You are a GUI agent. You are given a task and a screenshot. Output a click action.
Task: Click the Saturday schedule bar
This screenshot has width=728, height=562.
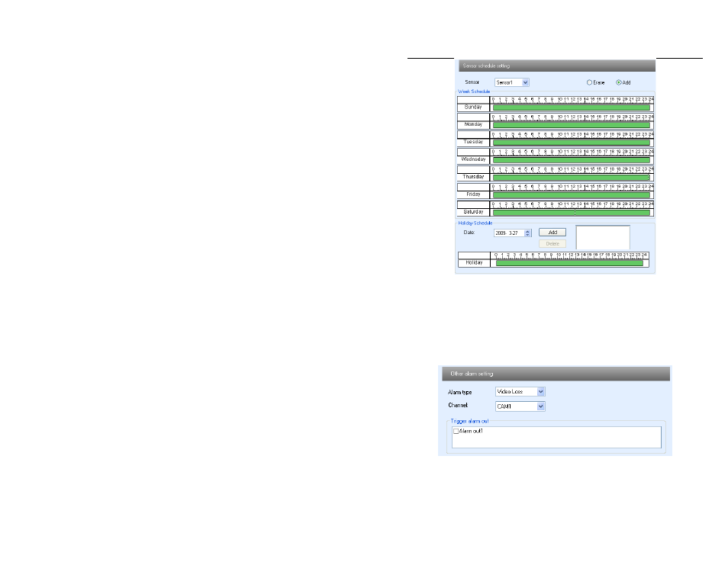pyautogui.click(x=571, y=213)
